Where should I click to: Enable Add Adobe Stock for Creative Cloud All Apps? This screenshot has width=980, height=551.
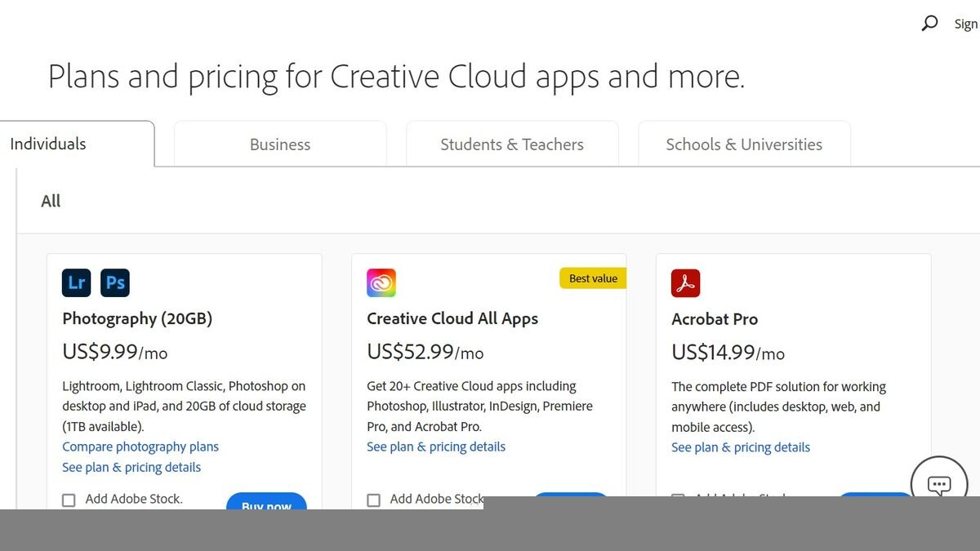(374, 499)
